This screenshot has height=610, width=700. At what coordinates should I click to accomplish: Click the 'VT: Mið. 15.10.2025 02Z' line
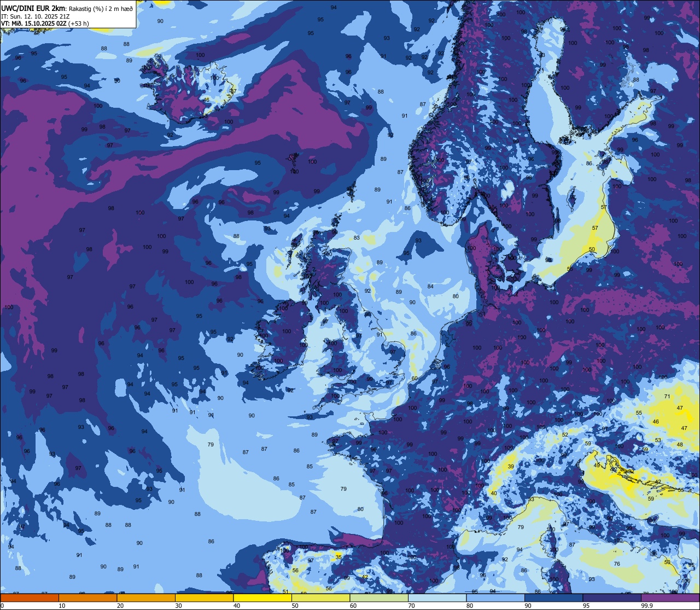pyautogui.click(x=34, y=24)
